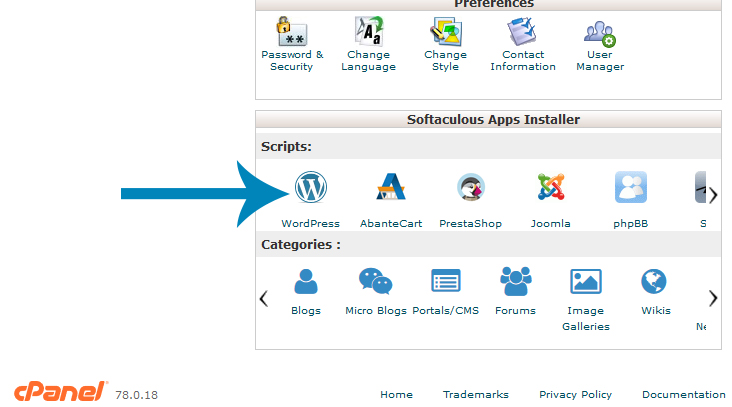The image size is (732, 407).
Task: Click the AbanteCart script icon
Action: (390, 188)
